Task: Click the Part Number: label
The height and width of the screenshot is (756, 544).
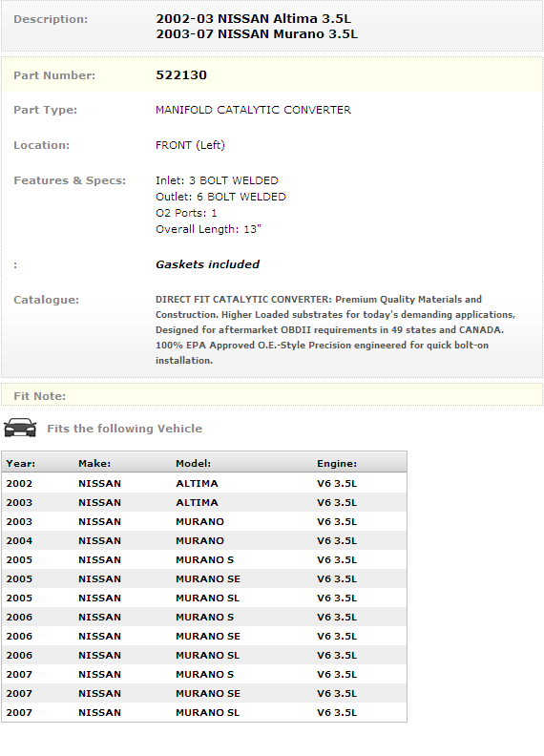Action: point(54,75)
